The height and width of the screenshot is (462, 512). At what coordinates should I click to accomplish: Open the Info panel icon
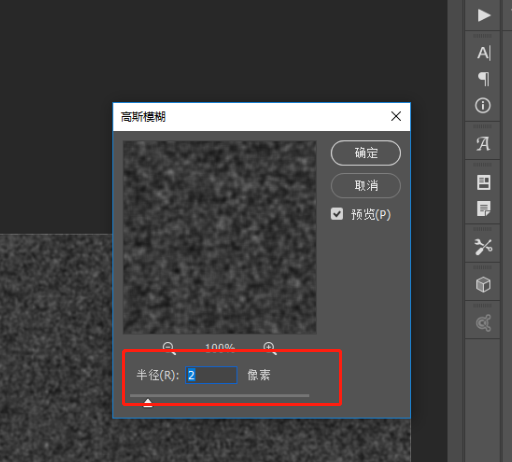point(483,106)
